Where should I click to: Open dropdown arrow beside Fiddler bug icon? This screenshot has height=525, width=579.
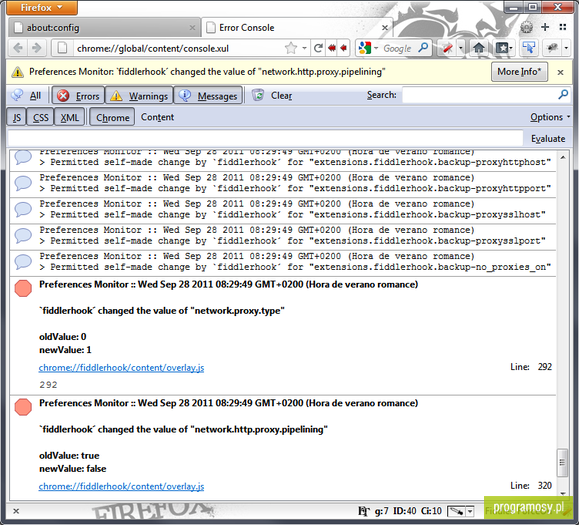[x=567, y=48]
